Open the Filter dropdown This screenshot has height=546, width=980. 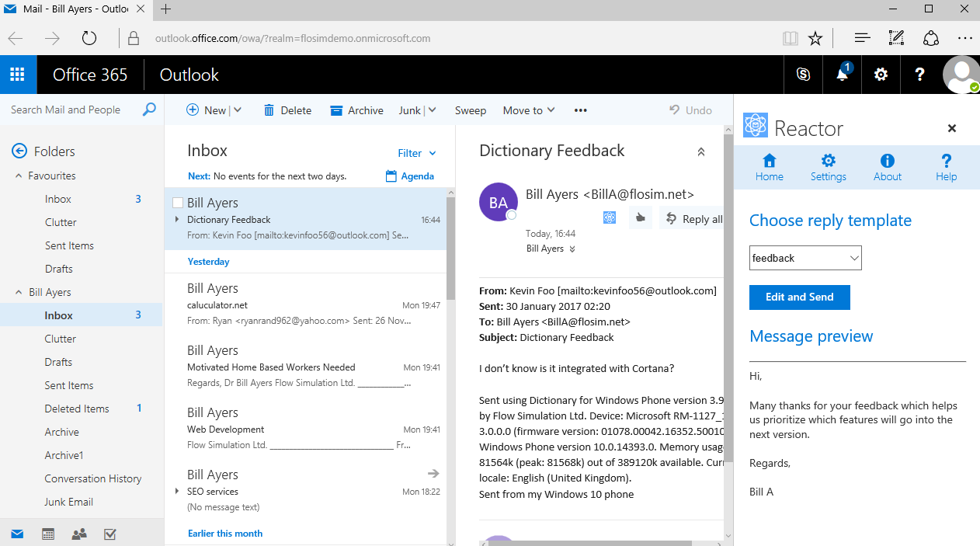(x=417, y=153)
